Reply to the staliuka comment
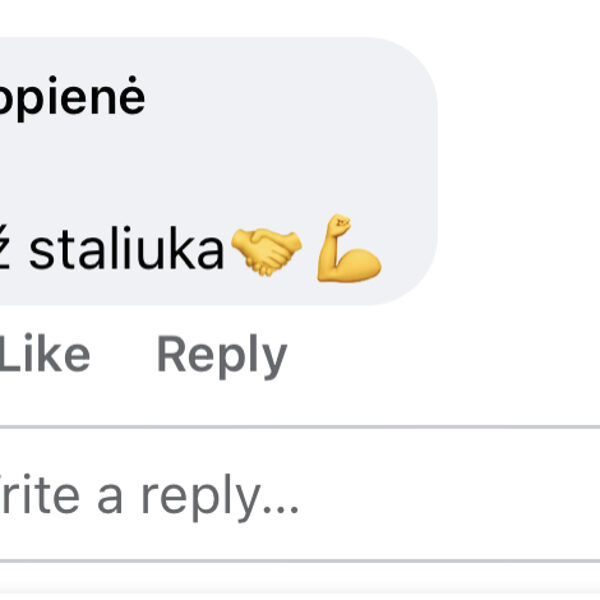Screen dimensions: 600x600 (x=221, y=356)
